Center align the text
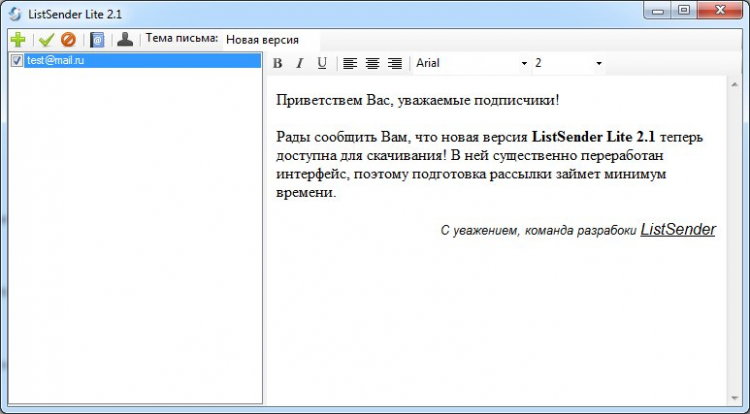750x414 pixels. [373, 63]
